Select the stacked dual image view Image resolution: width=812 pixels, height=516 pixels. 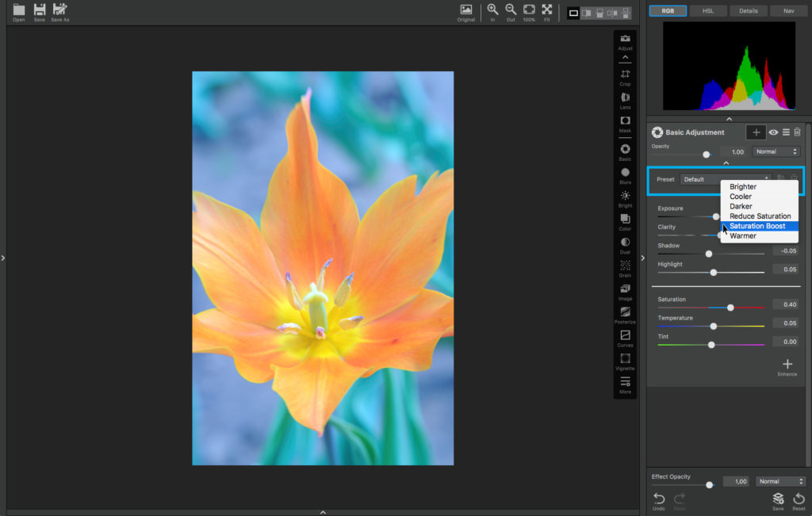[x=626, y=13]
